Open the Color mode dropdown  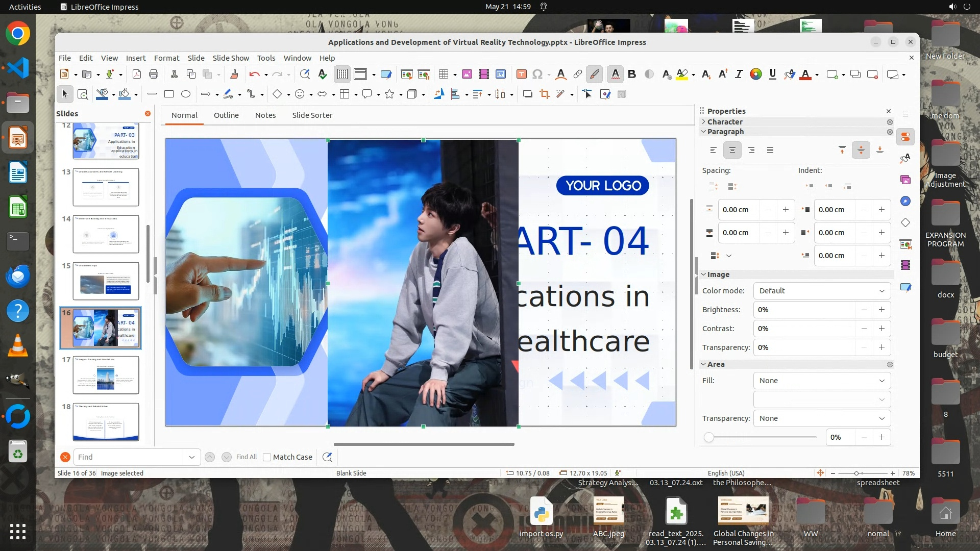[x=822, y=291]
